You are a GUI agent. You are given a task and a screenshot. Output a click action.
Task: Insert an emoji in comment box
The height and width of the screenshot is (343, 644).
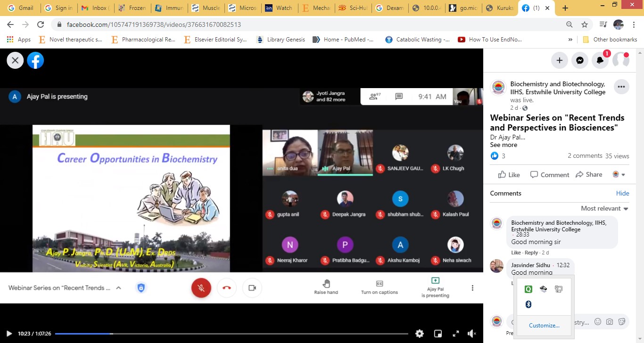598,322
